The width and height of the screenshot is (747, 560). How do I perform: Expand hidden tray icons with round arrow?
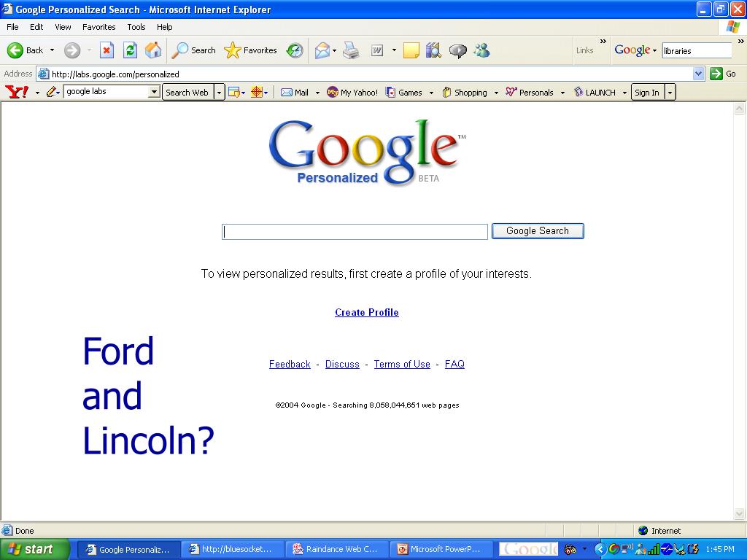pyautogui.click(x=600, y=550)
